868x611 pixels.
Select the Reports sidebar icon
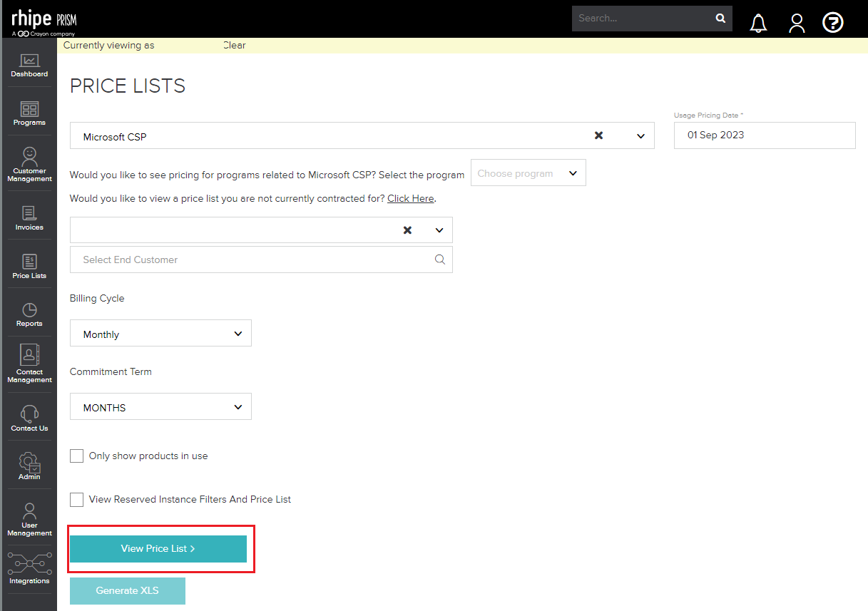[x=29, y=314]
